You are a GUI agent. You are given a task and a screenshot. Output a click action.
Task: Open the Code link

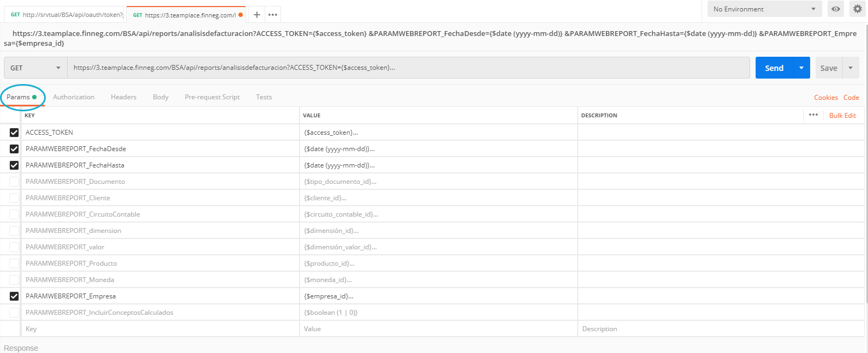[x=851, y=98]
